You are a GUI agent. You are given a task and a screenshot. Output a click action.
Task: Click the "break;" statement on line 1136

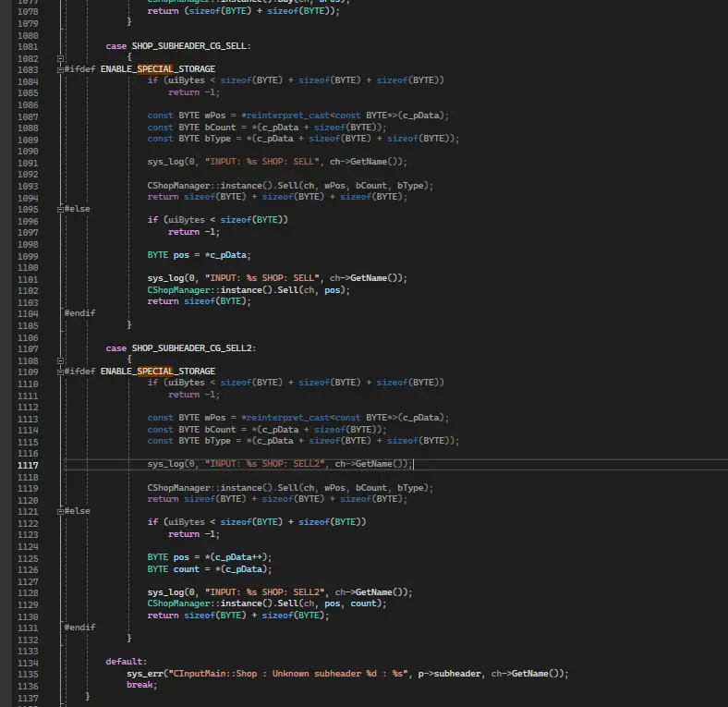(141, 685)
